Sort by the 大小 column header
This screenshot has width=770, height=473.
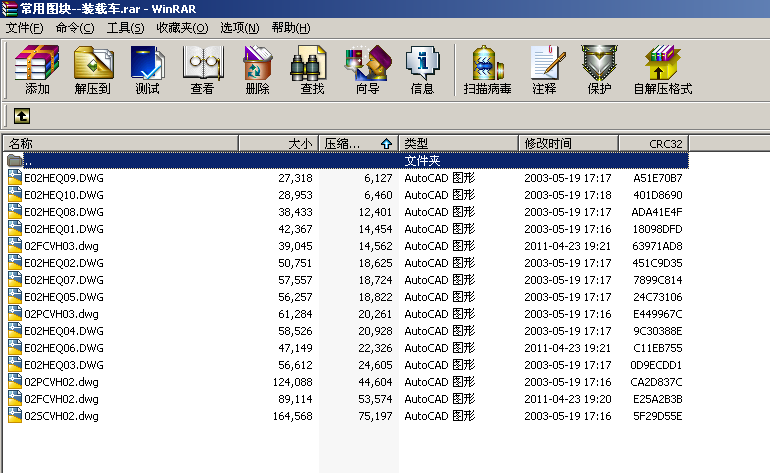click(278, 143)
